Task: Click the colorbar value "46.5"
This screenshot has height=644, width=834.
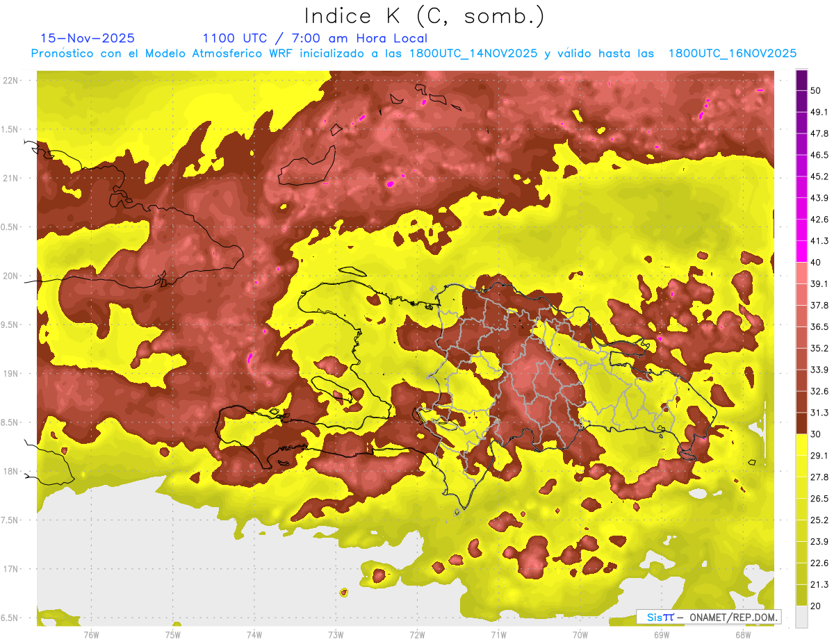Action: (819, 155)
